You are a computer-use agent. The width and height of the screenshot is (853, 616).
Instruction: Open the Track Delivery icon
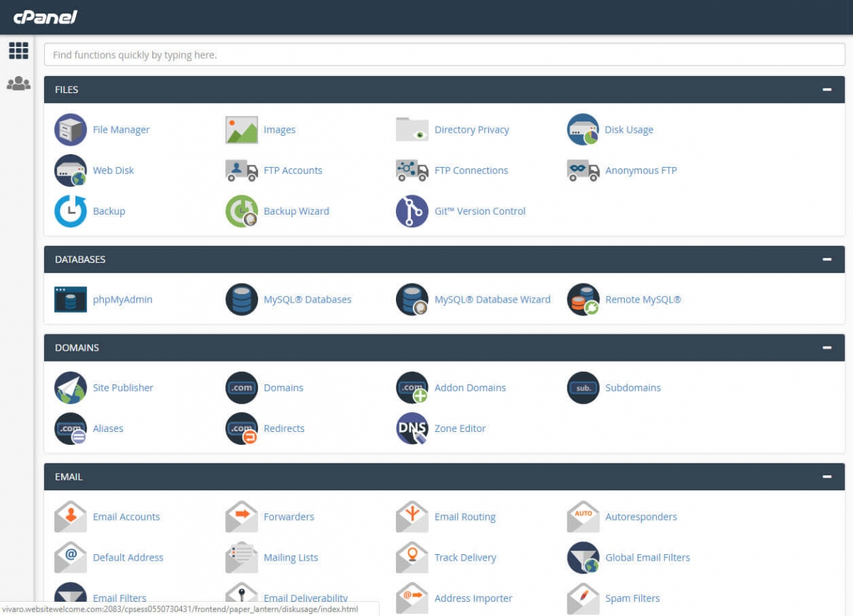pyautogui.click(x=412, y=558)
